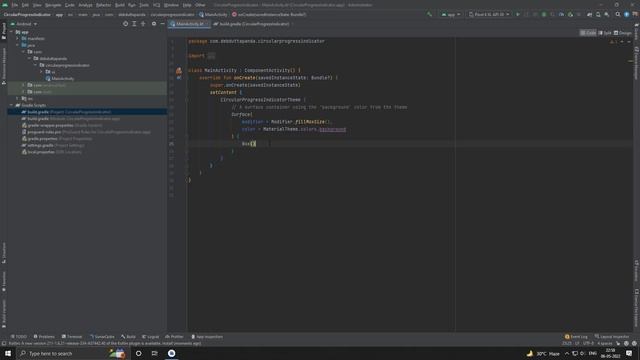Image resolution: width=640 pixels, height=360 pixels.
Task: Click the underlined 'background' reference in code
Action: [332, 129]
